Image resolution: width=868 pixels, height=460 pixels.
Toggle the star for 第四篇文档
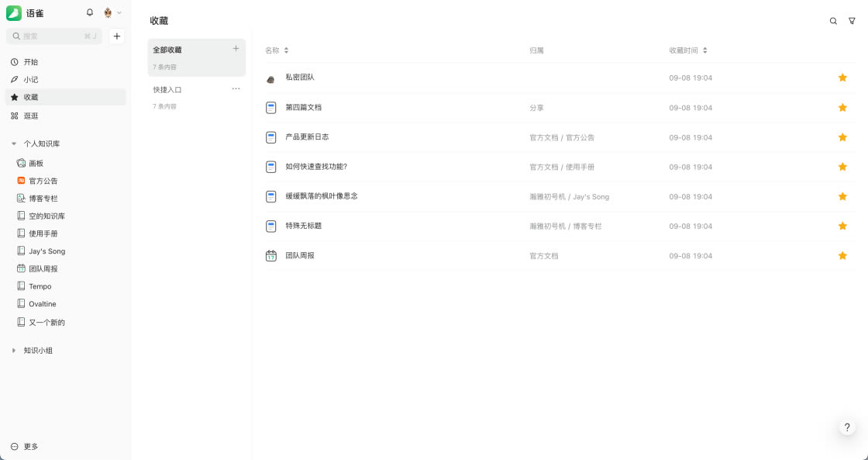pos(842,108)
